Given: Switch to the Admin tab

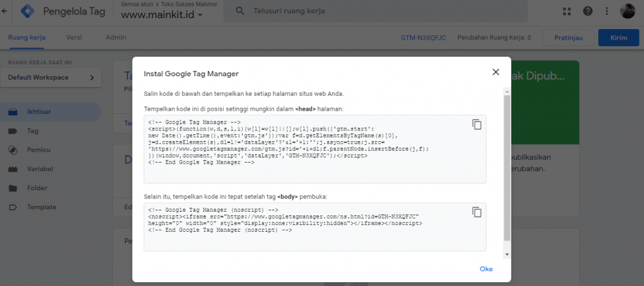Looking at the screenshot, I should [x=116, y=37].
